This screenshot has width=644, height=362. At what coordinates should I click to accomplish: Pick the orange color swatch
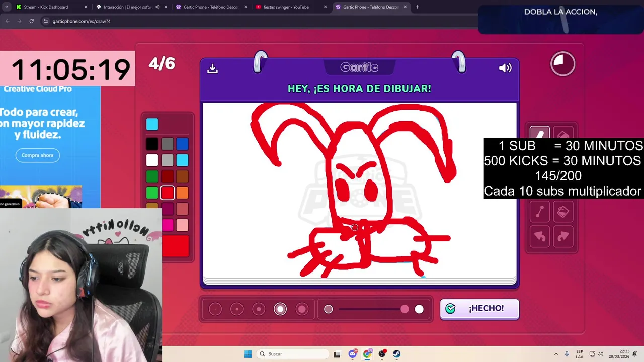183,193
